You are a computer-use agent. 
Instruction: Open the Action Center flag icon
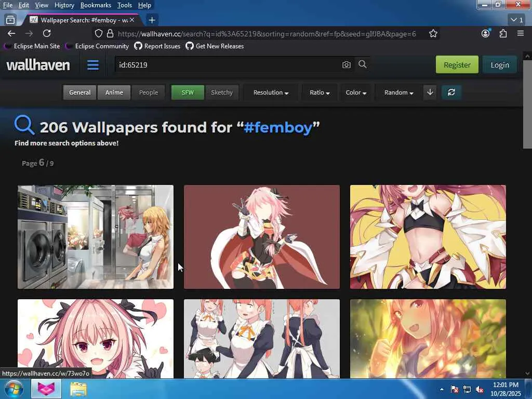[x=455, y=389]
